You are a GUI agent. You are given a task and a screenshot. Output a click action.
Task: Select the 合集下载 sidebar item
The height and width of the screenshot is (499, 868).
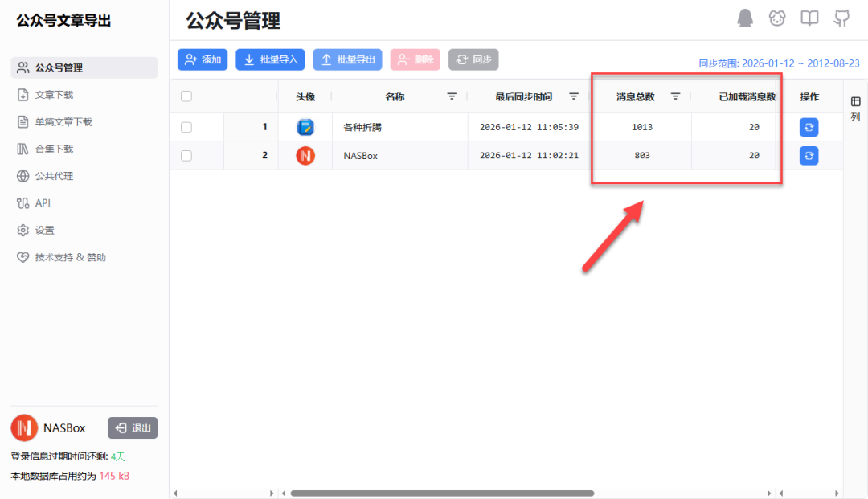tap(48, 149)
